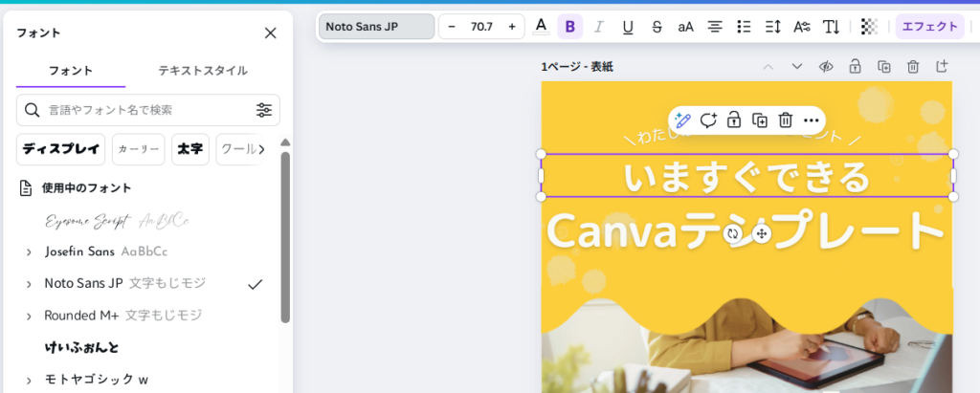This screenshot has height=393, width=980.
Task: Select the Canvaテンプレート heading text
Action: 746,229
